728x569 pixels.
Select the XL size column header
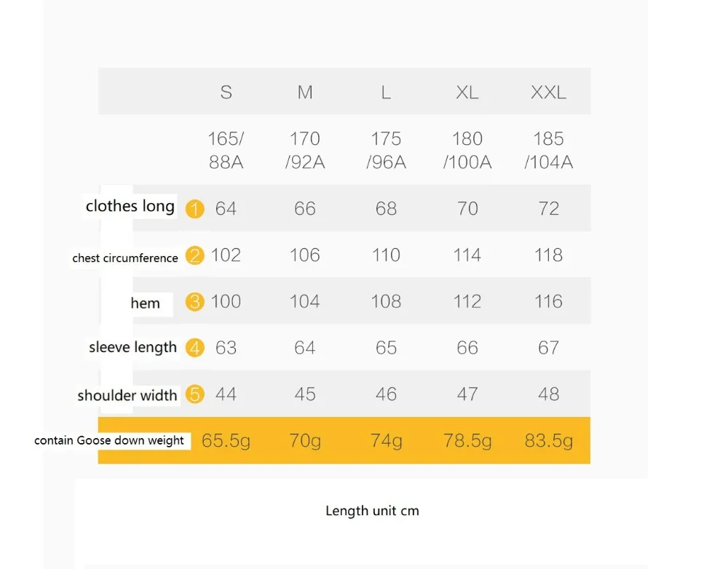(467, 92)
